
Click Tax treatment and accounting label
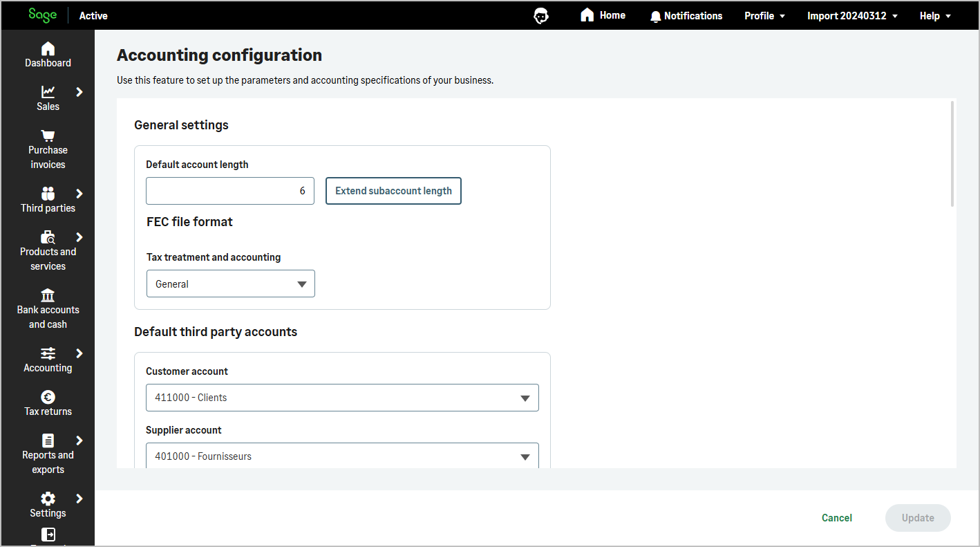point(214,257)
